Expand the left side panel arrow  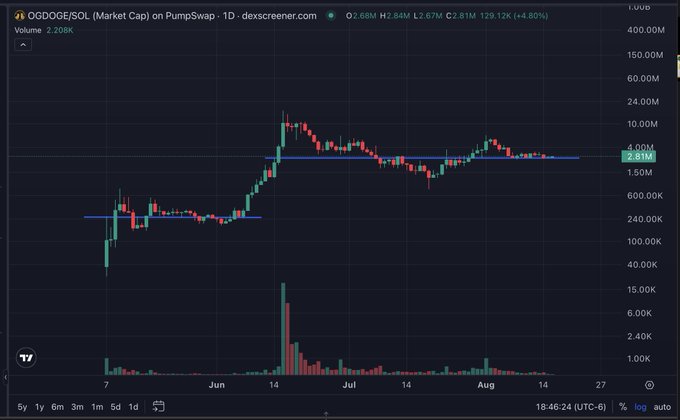5,377
